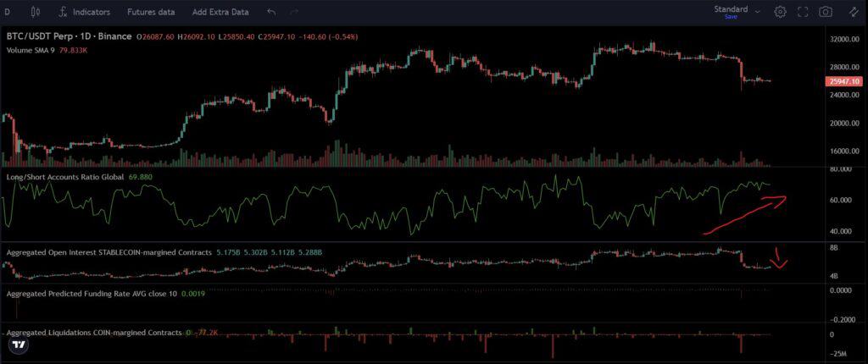Image resolution: width=868 pixels, height=364 pixels.
Task: Click the Standard layout name
Action: 731,8
